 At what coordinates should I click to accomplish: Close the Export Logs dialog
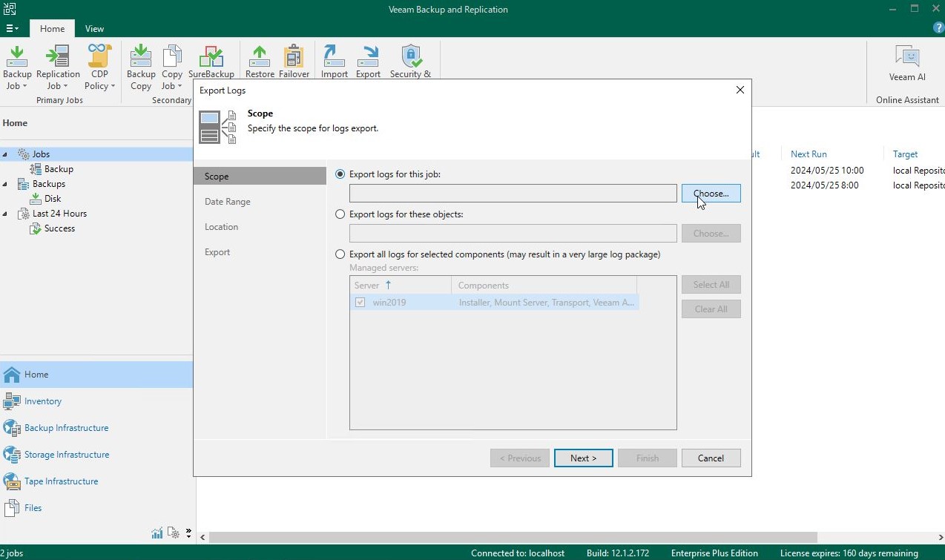(740, 90)
